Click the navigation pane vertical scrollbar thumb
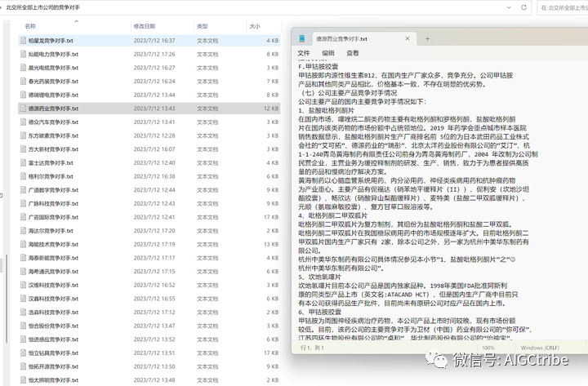This screenshot has height=386, width=588. click(7, 299)
